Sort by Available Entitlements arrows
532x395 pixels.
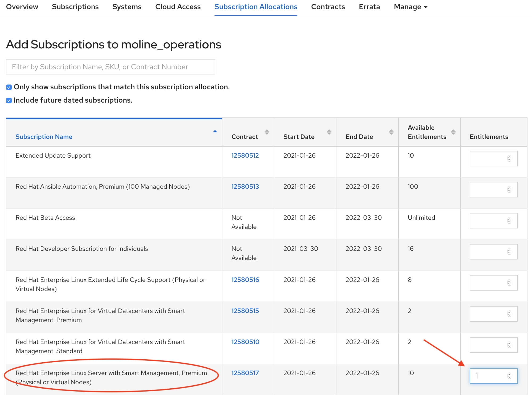(453, 132)
